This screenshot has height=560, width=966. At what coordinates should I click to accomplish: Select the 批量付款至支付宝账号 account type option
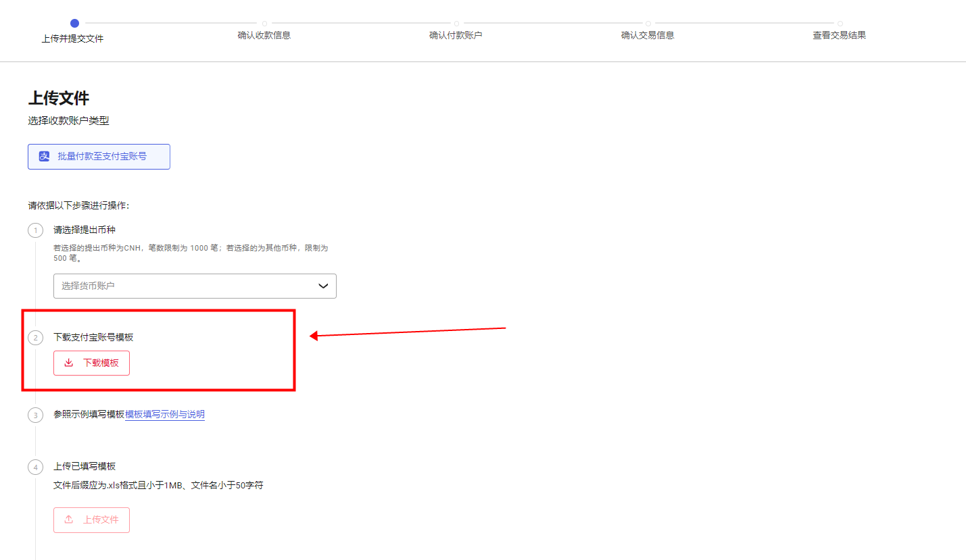coord(99,157)
